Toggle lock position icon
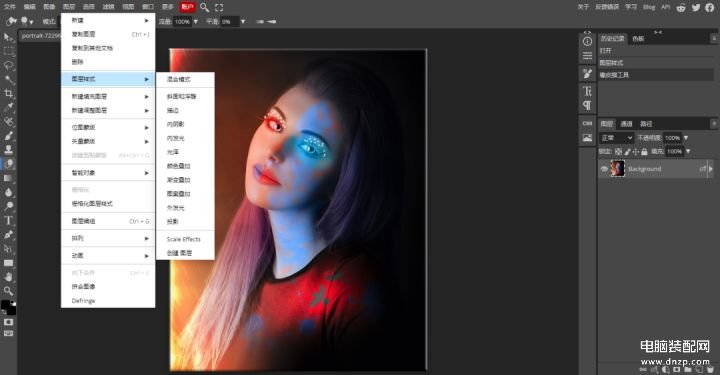 click(x=636, y=151)
